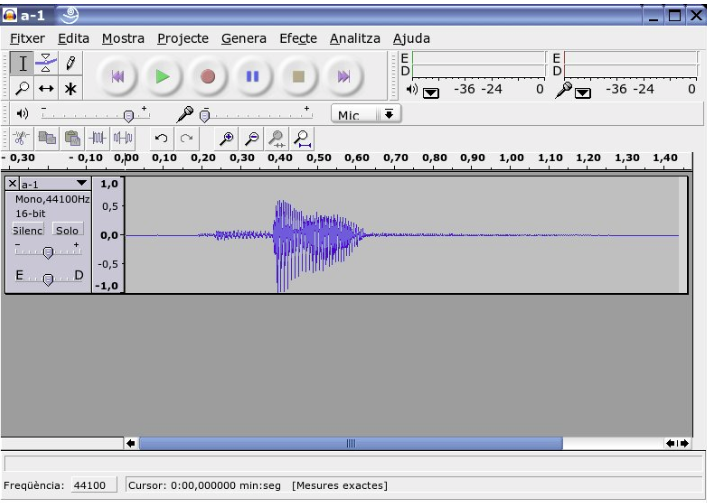Skip to end of track
Image resolution: width=707 pixels, height=503 pixels.
[344, 77]
